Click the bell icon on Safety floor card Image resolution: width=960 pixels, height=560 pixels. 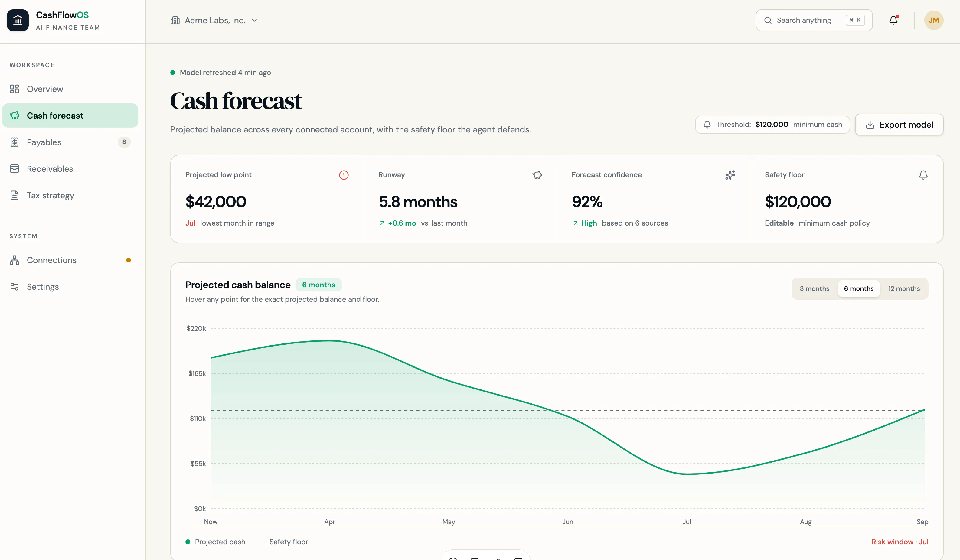point(923,175)
